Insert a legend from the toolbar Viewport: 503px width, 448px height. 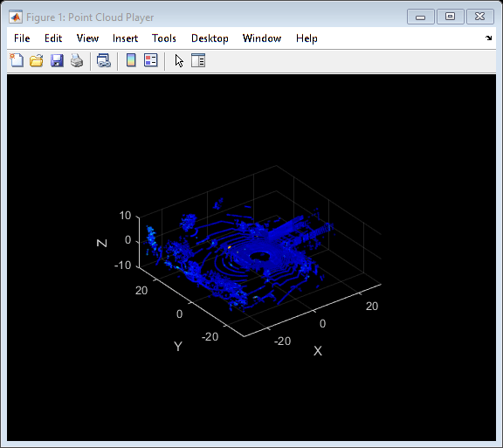coord(151,60)
